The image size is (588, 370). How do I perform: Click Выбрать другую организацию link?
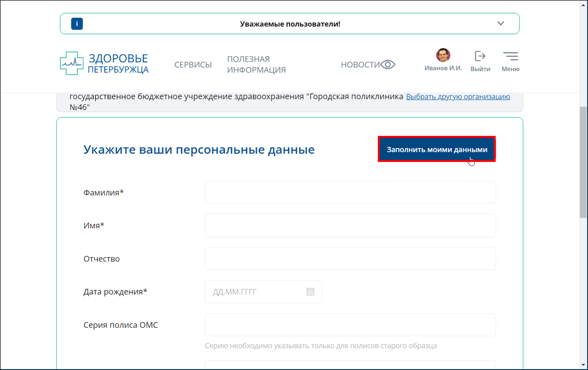(x=458, y=97)
